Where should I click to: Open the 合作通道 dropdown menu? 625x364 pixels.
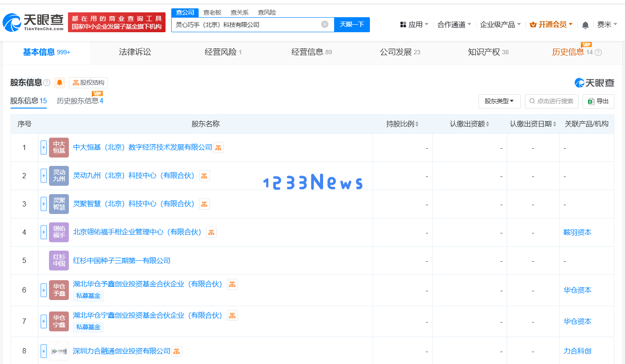[454, 25]
